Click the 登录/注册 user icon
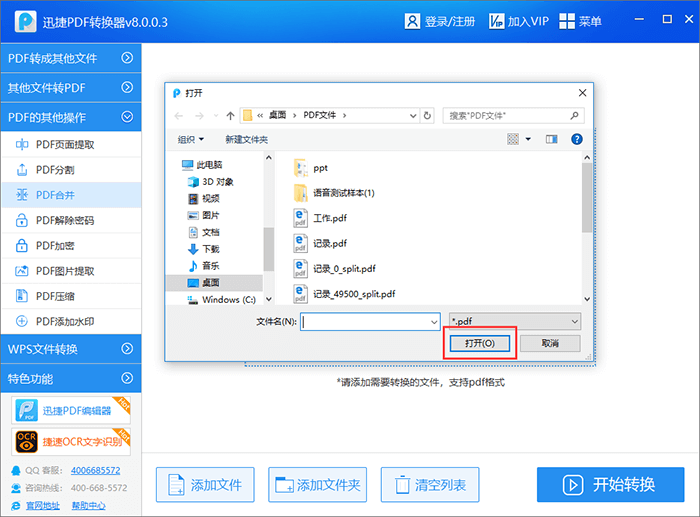 [412, 21]
